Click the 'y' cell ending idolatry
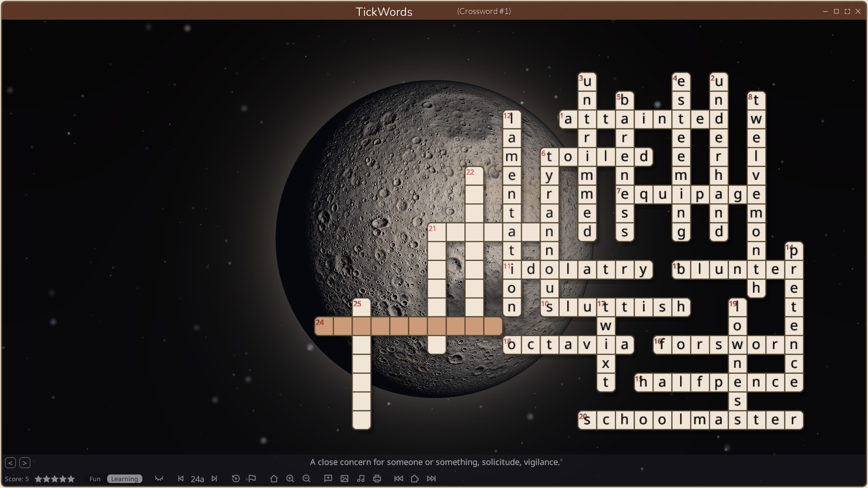Viewport: 868px width, 488px height. pyautogui.click(x=644, y=270)
